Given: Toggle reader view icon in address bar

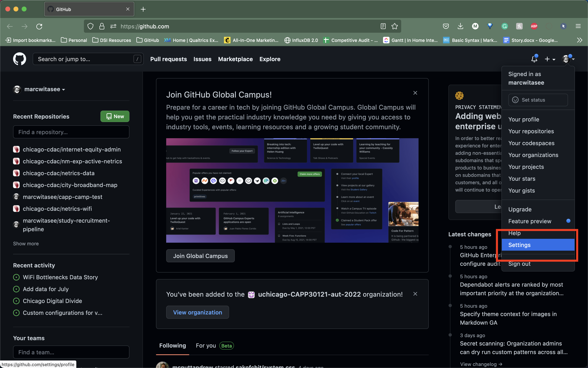Looking at the screenshot, I should click(383, 26).
